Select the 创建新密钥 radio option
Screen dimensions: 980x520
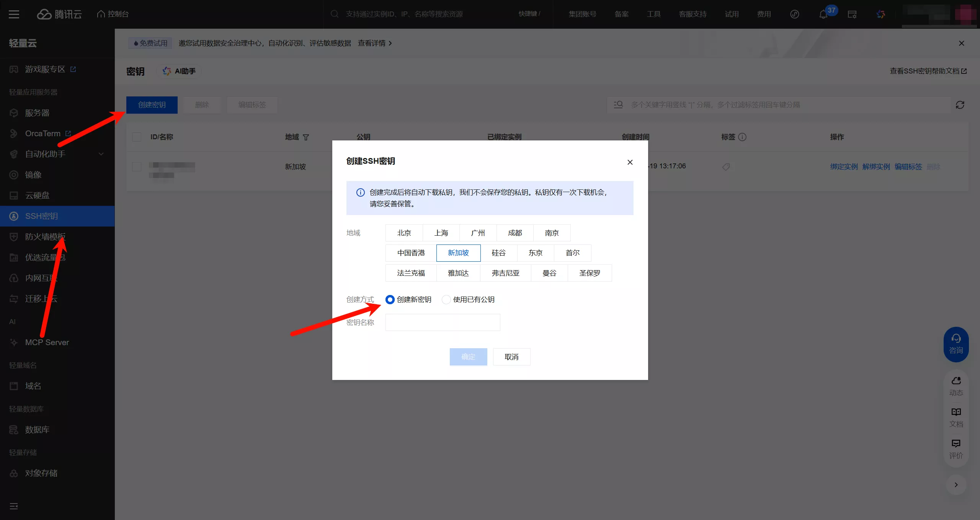(x=390, y=300)
